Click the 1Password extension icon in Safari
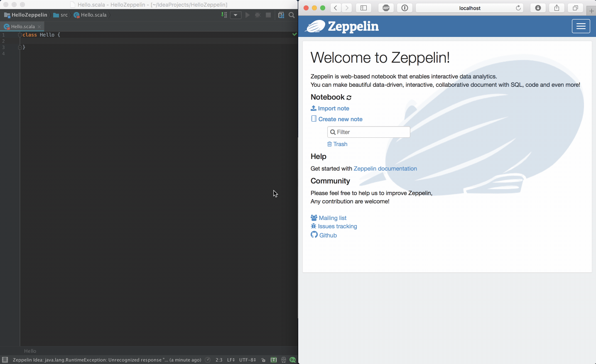The width and height of the screenshot is (596, 364). coord(405,8)
